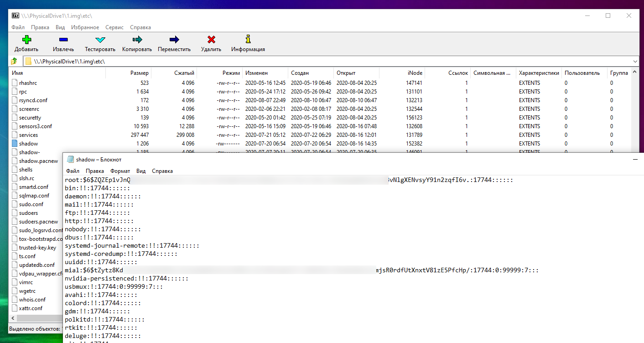Image resolution: width=644 pixels, height=343 pixels.
Task: Select the sudoers file in list
Action: (28, 213)
